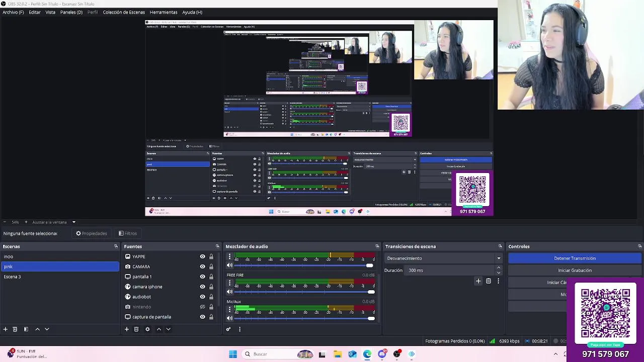The height and width of the screenshot is (362, 644).
Task: Zoom out preview with minus icon
Action: click(4, 222)
